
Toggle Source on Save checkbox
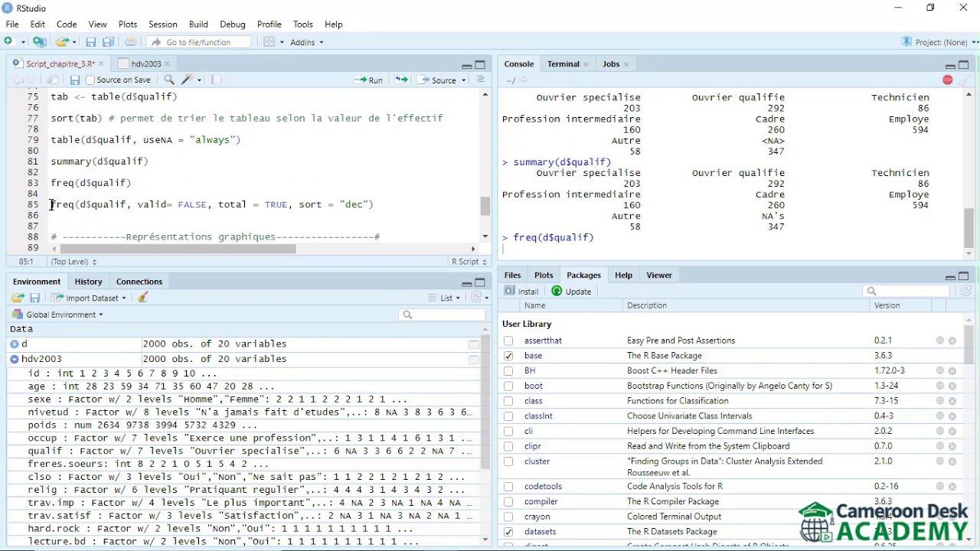(90, 80)
